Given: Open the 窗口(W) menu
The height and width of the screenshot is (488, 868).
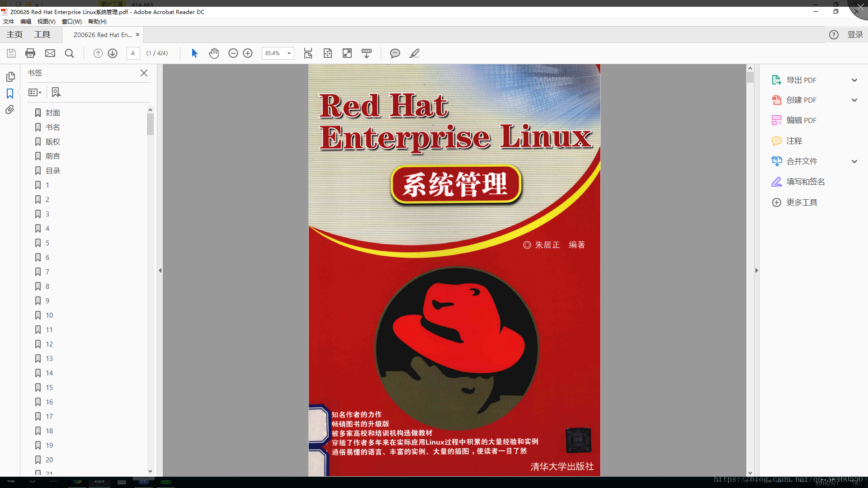Looking at the screenshot, I should click(72, 22).
